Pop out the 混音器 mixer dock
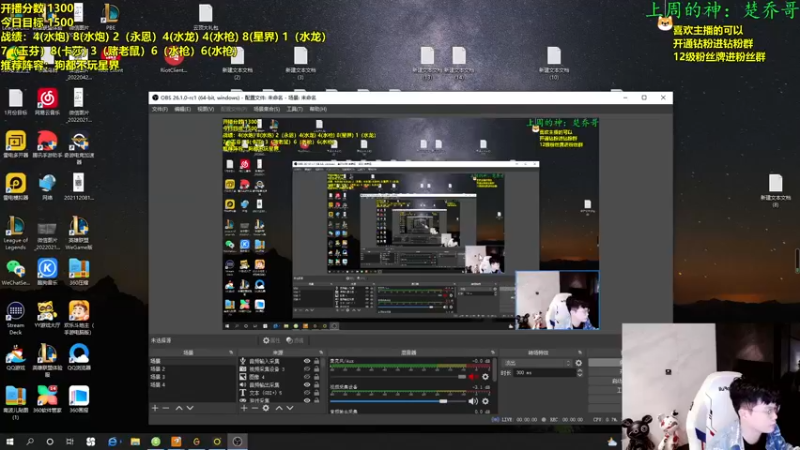 pyautogui.click(x=493, y=353)
